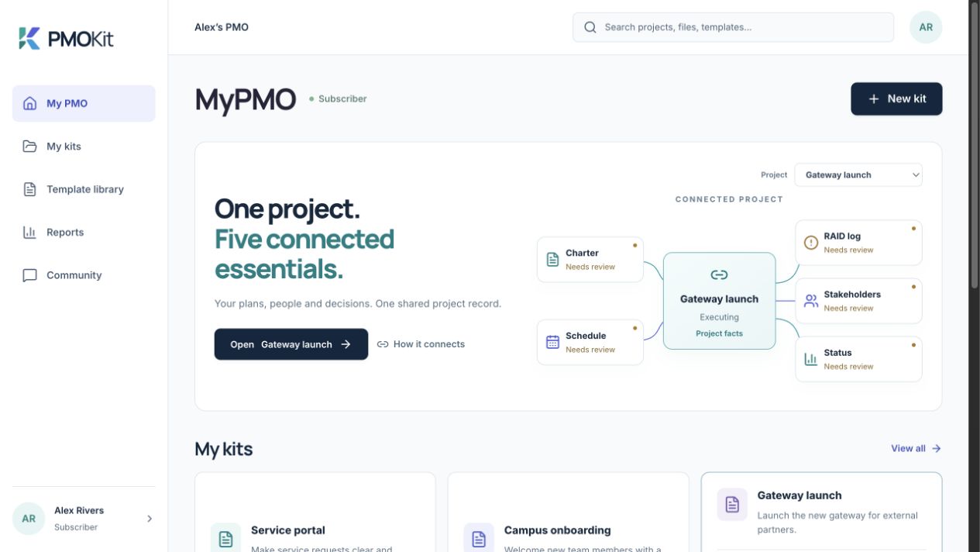980x552 pixels.
Task: Click the plus icon on New kit
Action: 874,99
